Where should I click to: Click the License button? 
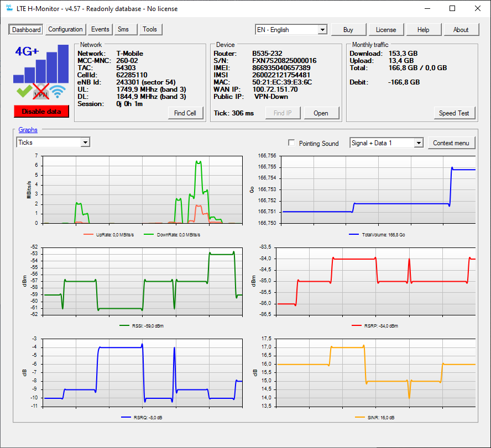386,30
